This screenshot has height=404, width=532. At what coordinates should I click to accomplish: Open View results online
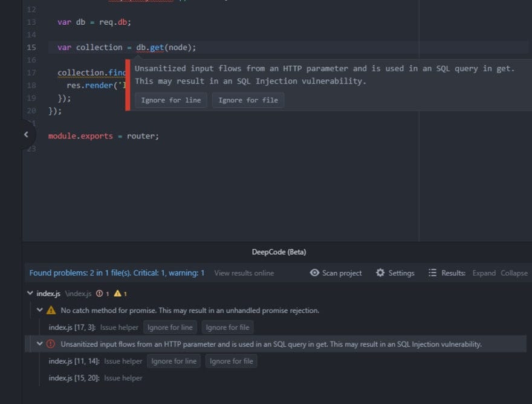(244, 273)
